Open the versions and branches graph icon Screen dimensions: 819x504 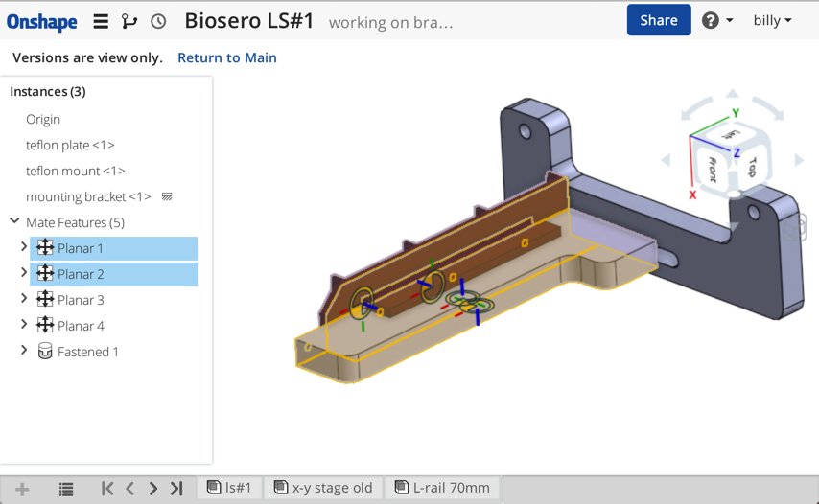[129, 21]
